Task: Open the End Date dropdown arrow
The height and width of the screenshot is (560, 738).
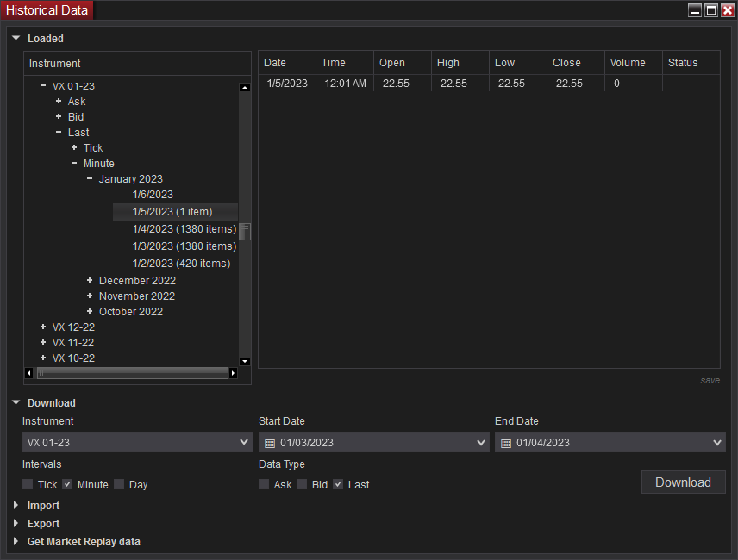Action: [716, 443]
